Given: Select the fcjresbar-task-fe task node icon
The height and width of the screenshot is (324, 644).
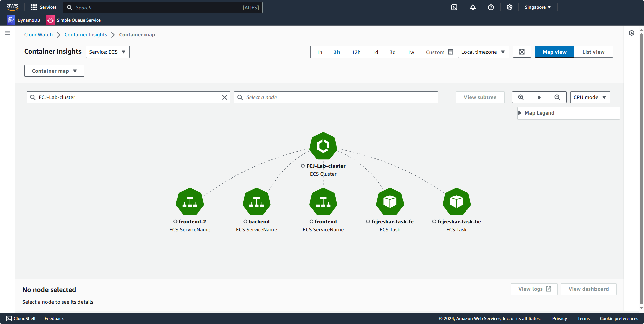Looking at the screenshot, I should tap(390, 201).
